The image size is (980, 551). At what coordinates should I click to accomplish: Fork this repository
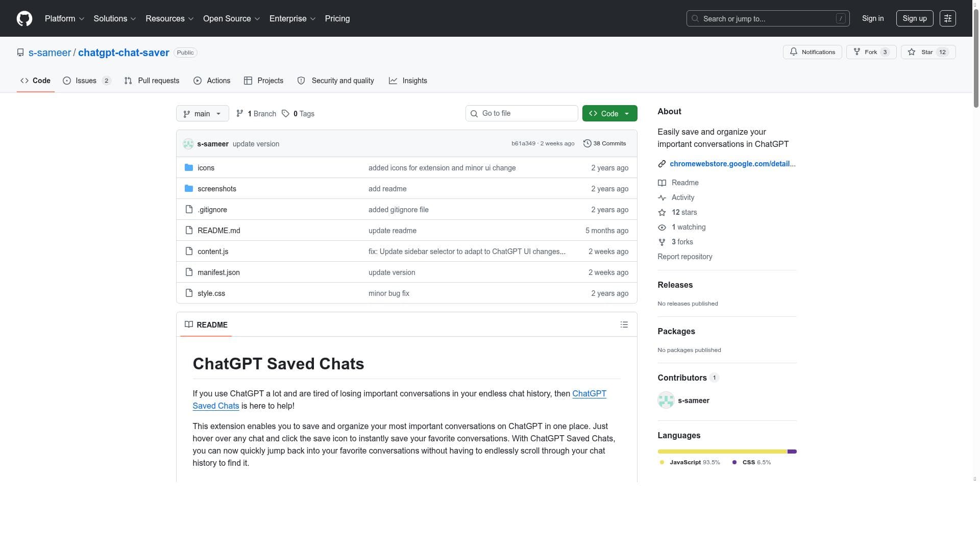pos(871,52)
